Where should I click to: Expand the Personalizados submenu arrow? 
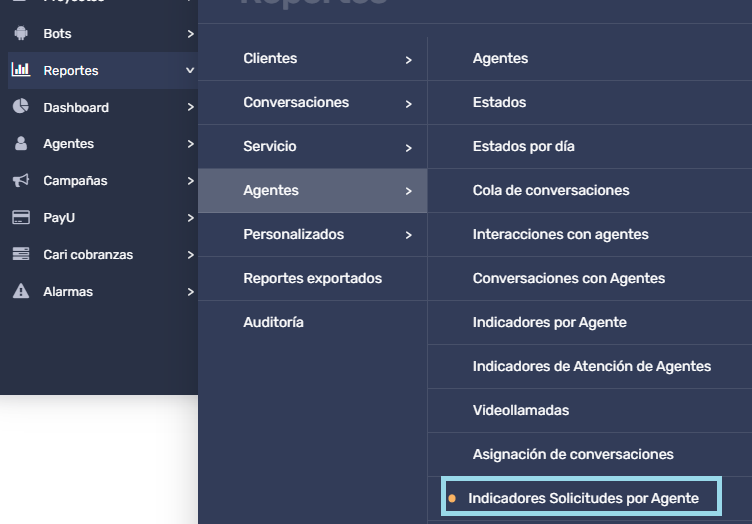point(408,235)
